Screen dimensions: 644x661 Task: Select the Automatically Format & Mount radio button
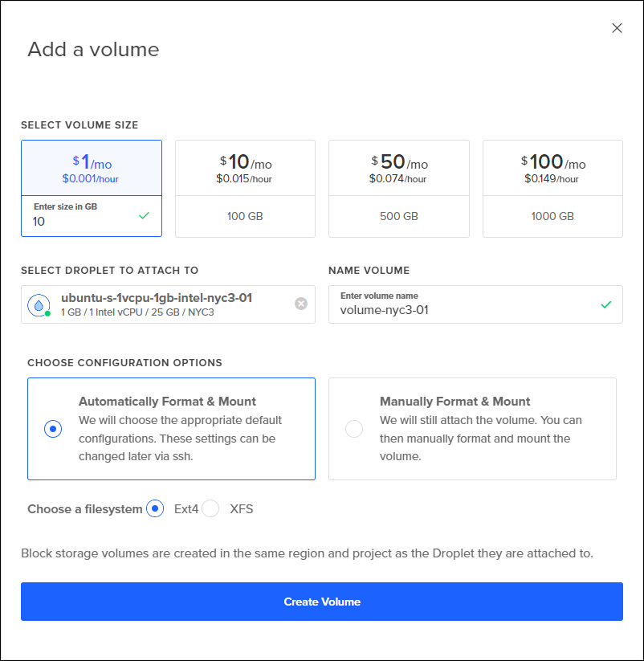point(52,429)
